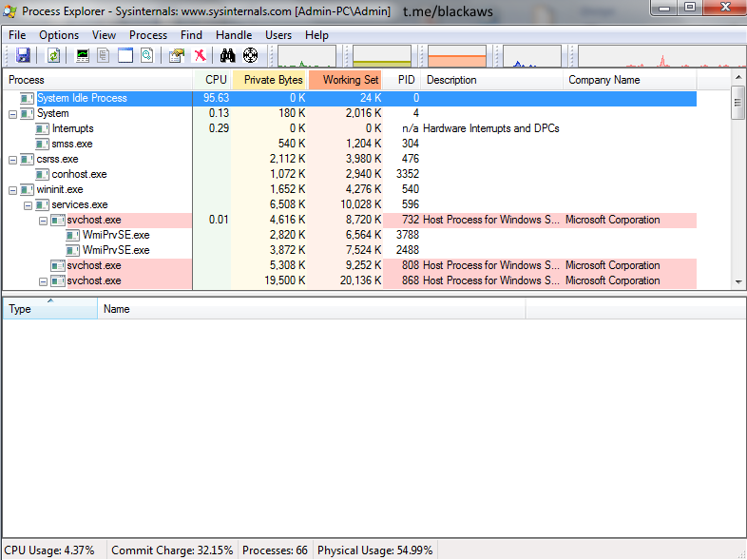Open the Help menu

(x=316, y=35)
